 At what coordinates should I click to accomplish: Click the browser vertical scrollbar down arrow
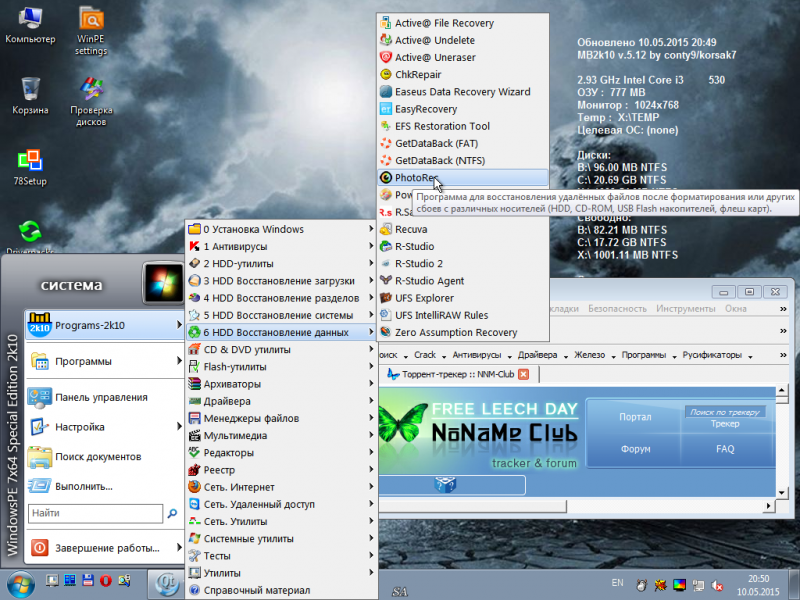pos(782,493)
